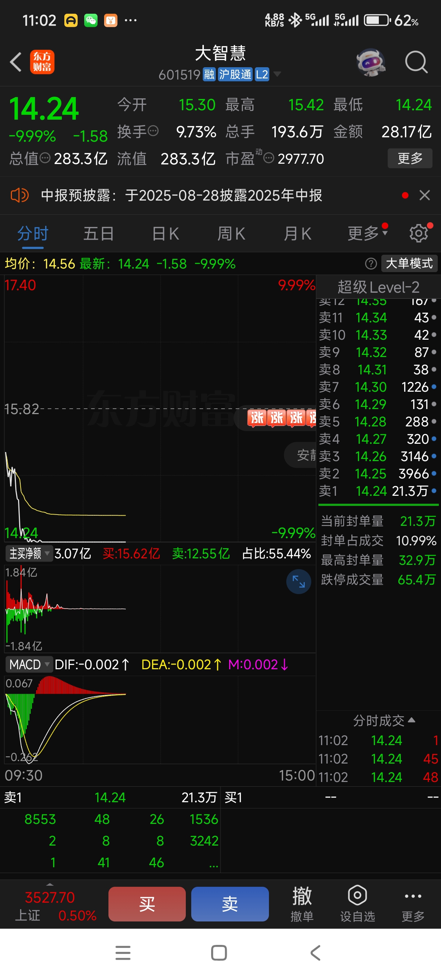Tap 设自选 add to watchlist
This screenshot has height=980, width=441.
point(357,904)
